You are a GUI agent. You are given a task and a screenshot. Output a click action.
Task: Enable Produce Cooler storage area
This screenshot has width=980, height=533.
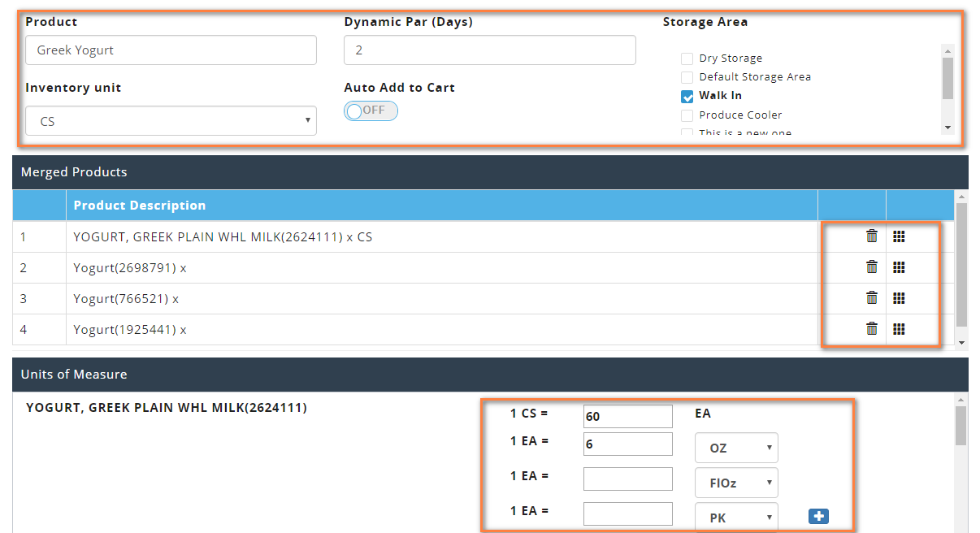tap(687, 115)
